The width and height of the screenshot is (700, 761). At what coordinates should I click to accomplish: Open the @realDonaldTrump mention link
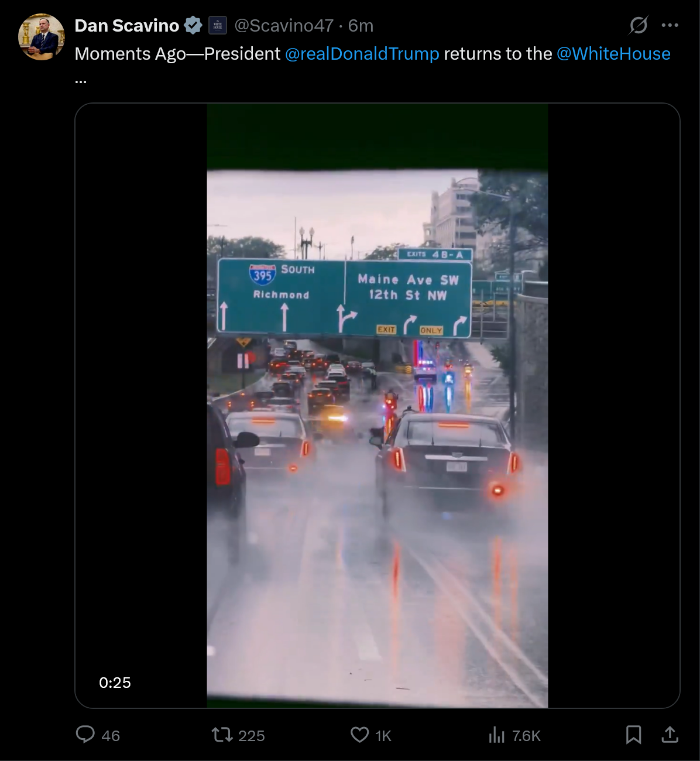(x=362, y=54)
